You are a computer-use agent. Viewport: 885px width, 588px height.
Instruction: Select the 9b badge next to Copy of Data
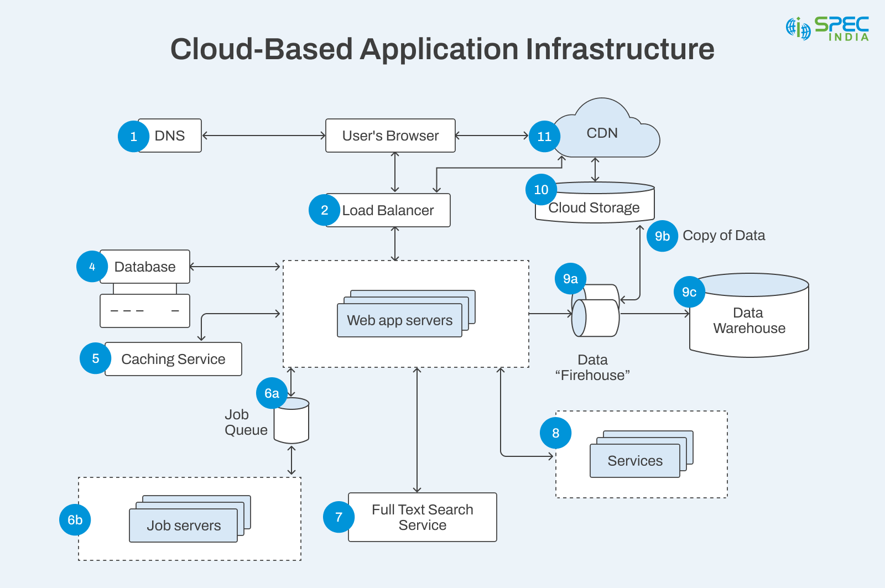tap(662, 236)
